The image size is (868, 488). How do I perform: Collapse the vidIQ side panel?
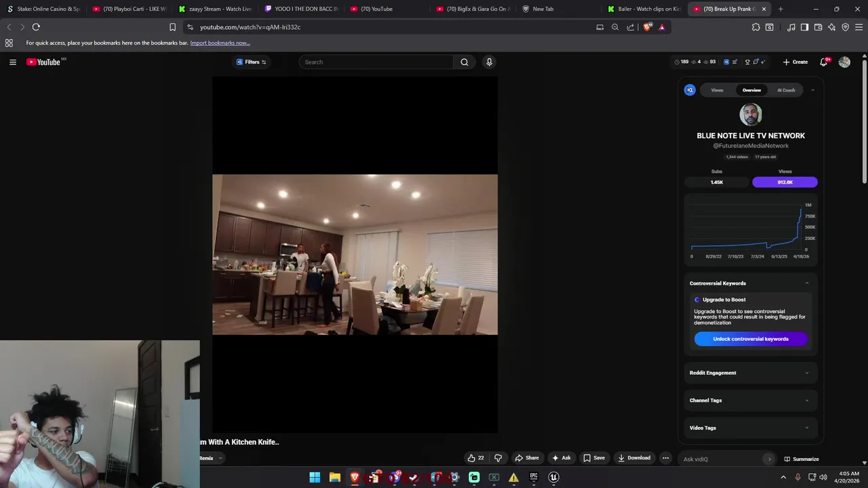812,90
